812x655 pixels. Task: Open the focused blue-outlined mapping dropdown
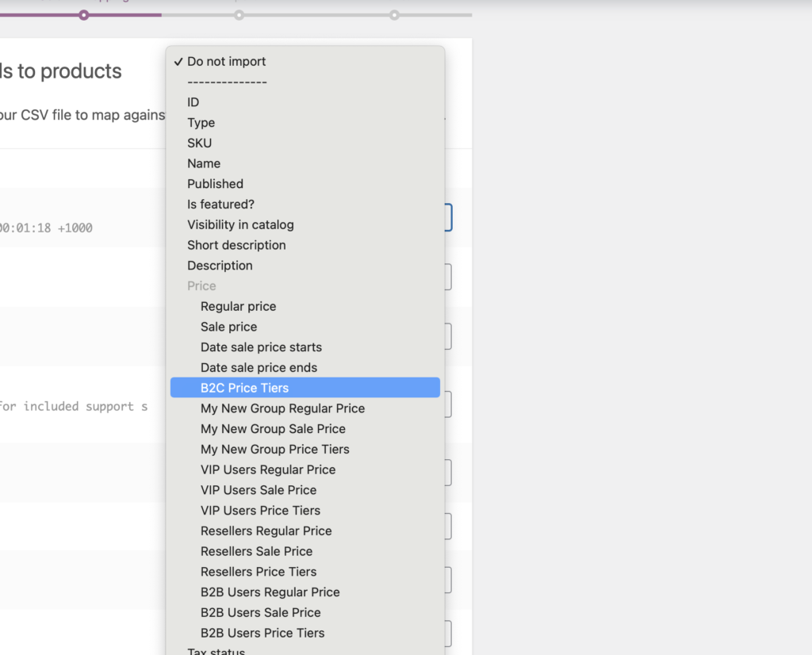449,217
